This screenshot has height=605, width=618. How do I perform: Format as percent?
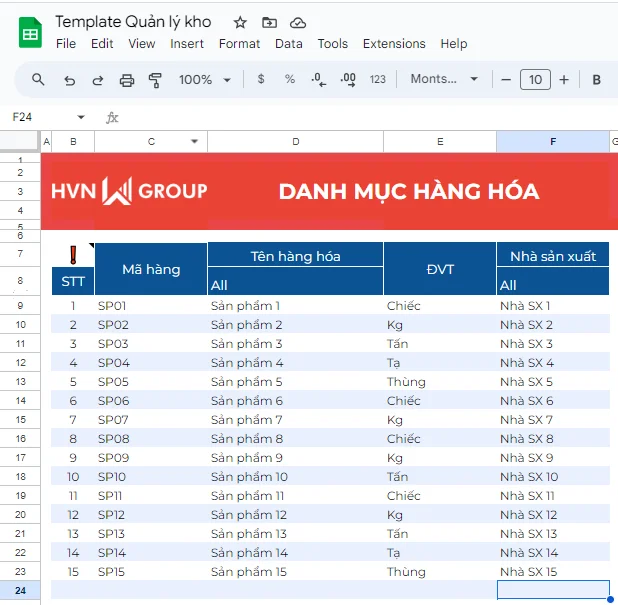290,79
